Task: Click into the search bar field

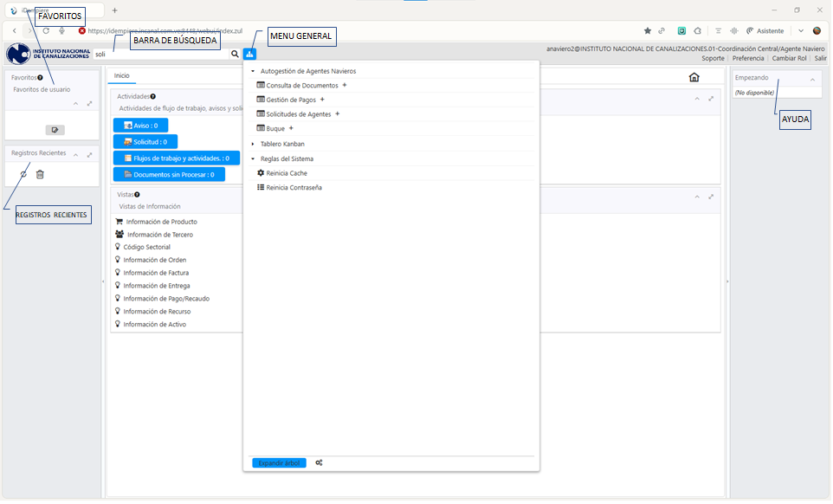Action: tap(160, 54)
